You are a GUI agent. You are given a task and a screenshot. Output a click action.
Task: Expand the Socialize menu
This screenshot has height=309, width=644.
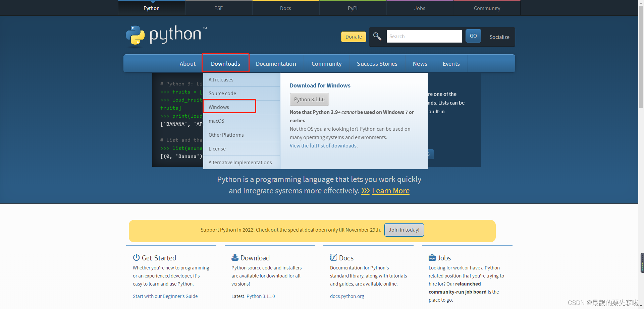coord(499,37)
